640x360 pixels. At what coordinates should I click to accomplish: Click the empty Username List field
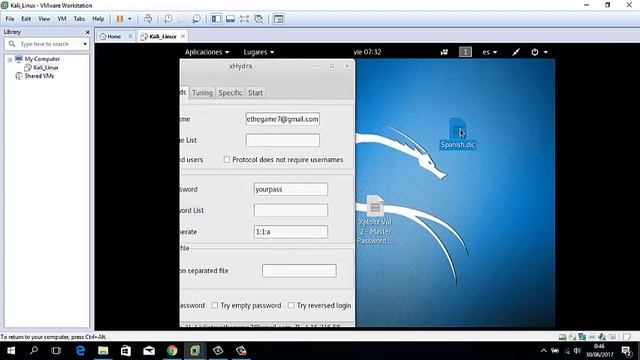tap(282, 140)
